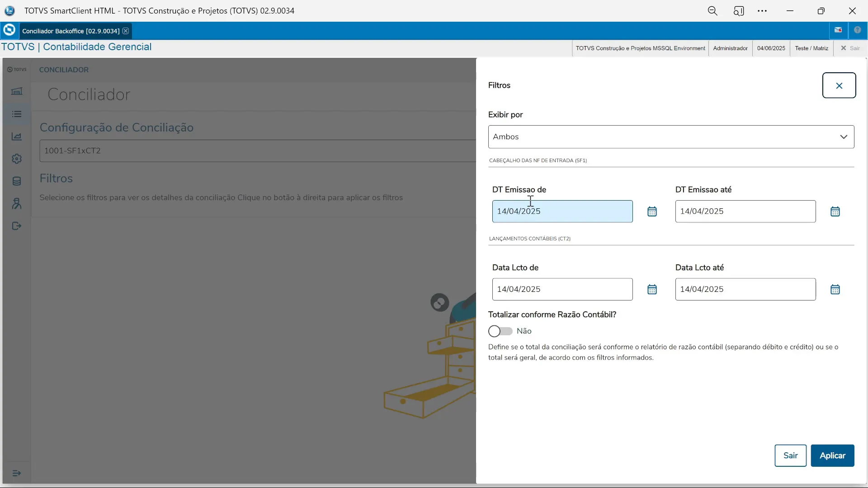Select the database icon in the sidebar

pyautogui.click(x=17, y=181)
